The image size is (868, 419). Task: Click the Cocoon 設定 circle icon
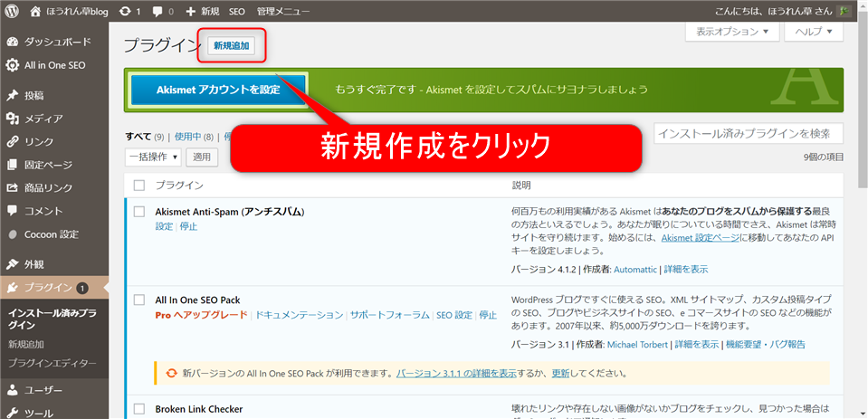12,234
